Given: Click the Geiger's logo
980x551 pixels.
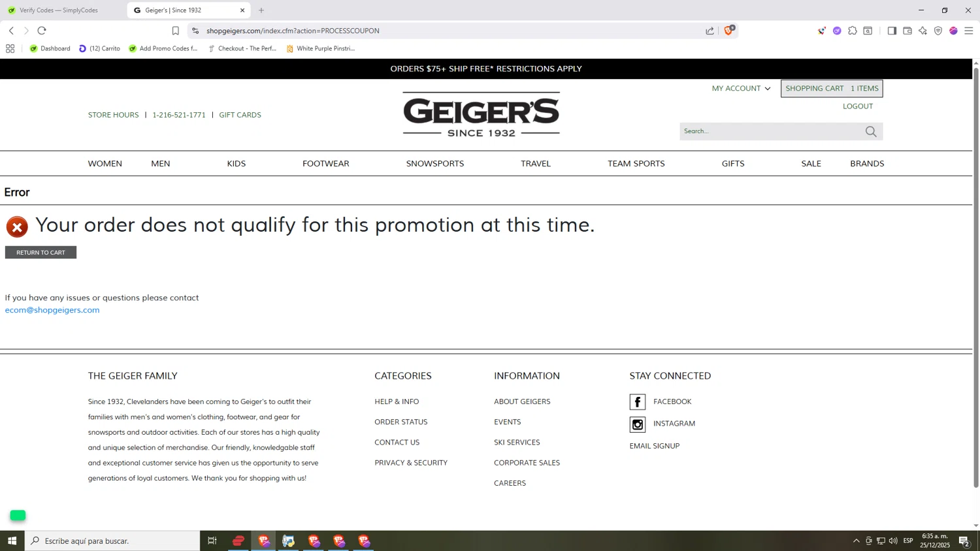Looking at the screenshot, I should (x=482, y=115).
